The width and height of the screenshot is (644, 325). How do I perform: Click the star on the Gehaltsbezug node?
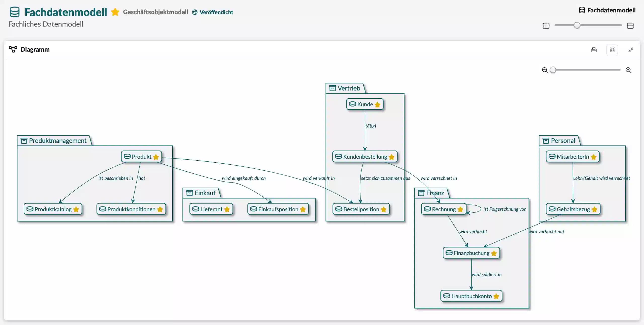point(594,209)
